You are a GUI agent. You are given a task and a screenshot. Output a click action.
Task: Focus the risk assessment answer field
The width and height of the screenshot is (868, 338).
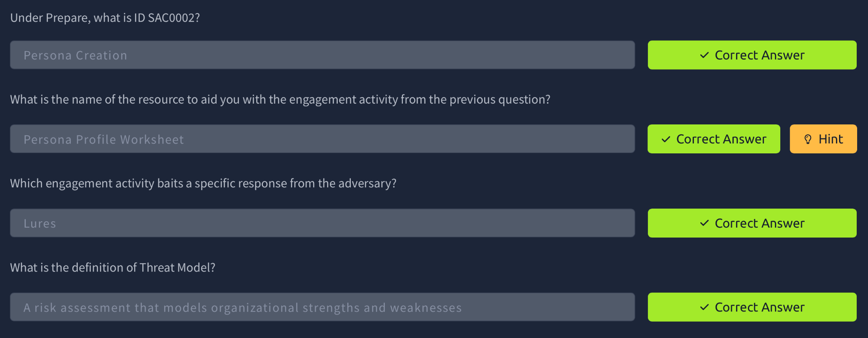pos(322,307)
